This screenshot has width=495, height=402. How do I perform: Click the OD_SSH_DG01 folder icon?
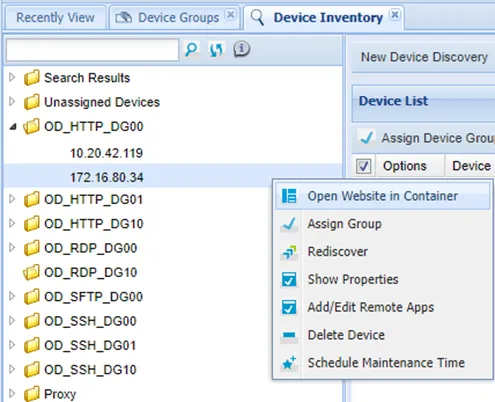(x=32, y=345)
